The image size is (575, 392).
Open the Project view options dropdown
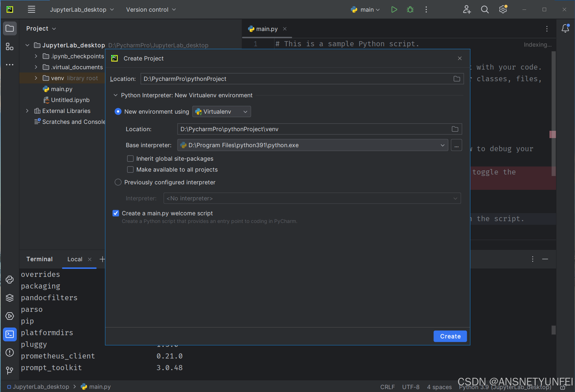pos(41,28)
